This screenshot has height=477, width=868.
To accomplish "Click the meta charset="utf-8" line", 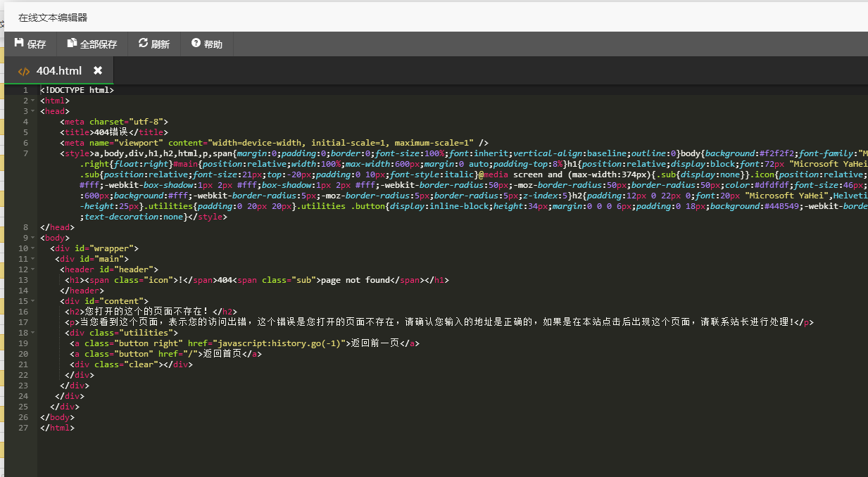I will point(114,122).
